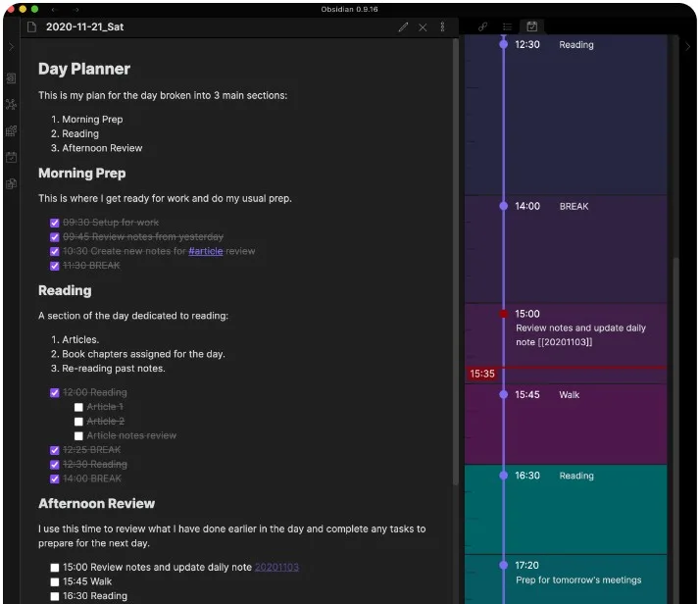This screenshot has height=604, width=700.
Task: Click list item '3. Afternoon Review'
Action: (96, 148)
